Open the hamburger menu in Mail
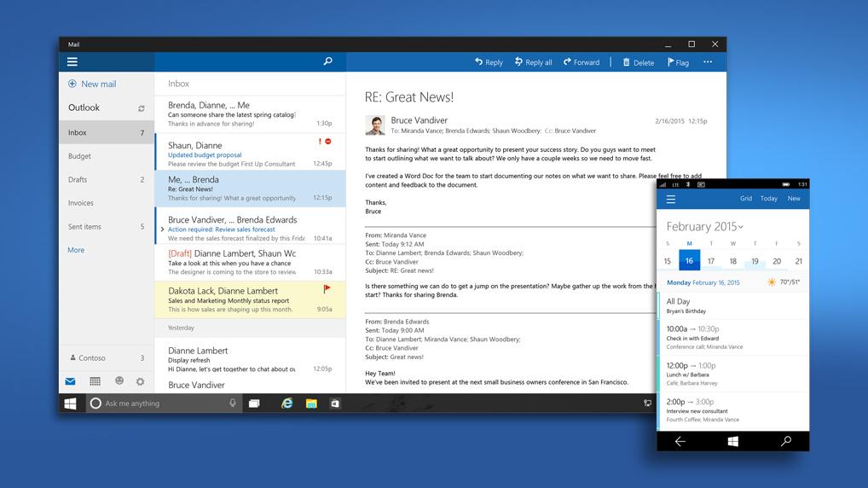 72,62
